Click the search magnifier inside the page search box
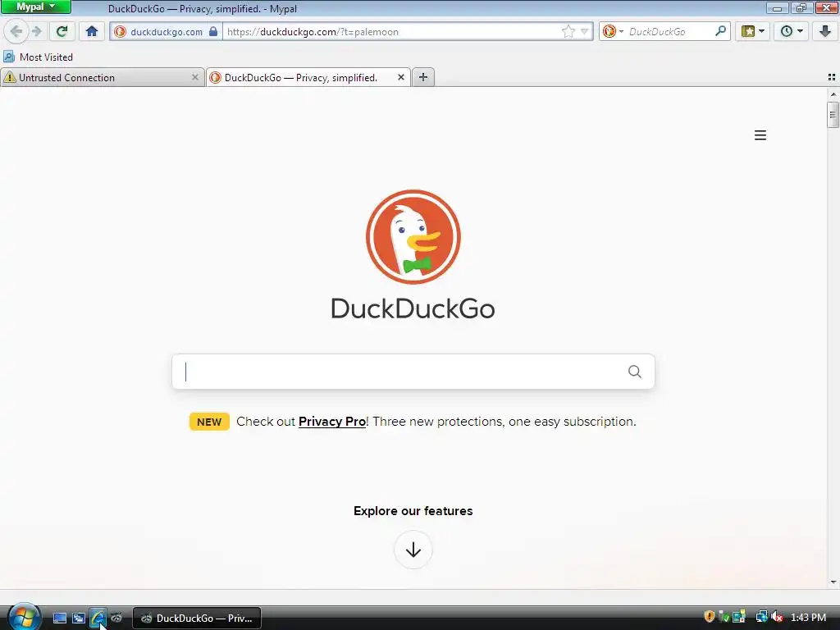The image size is (840, 630). (x=635, y=372)
